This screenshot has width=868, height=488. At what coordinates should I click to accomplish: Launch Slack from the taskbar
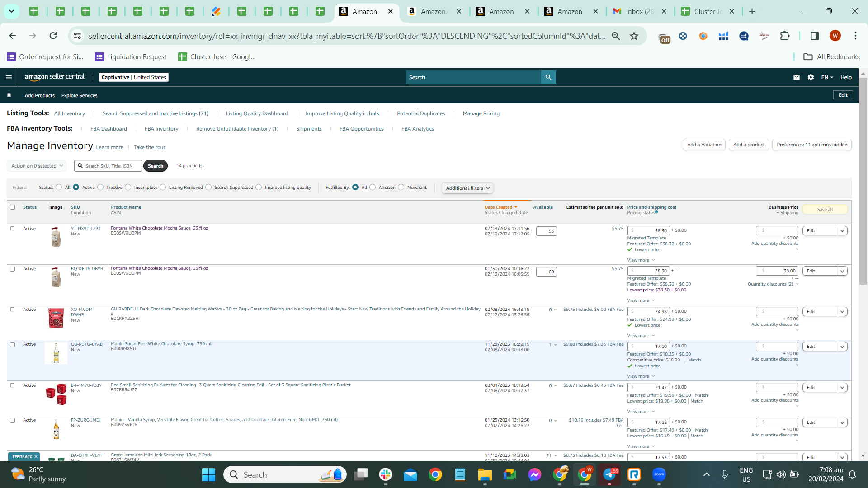pos(386,475)
